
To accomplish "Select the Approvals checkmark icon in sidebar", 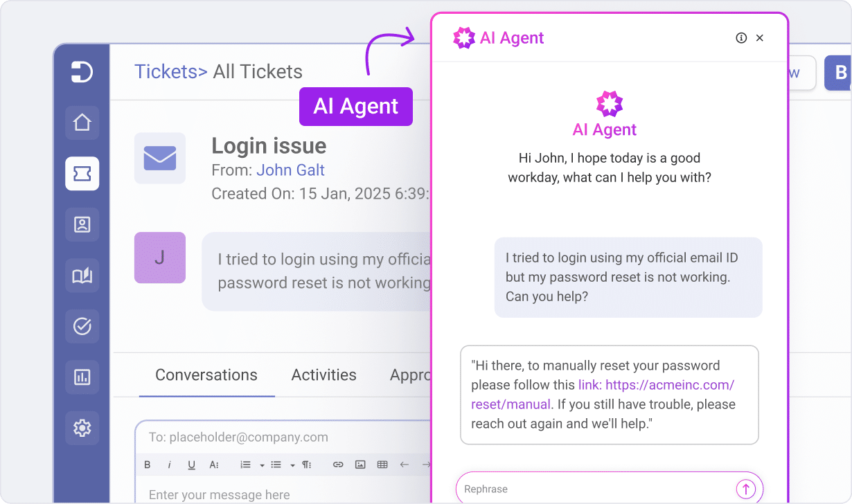I will point(82,326).
